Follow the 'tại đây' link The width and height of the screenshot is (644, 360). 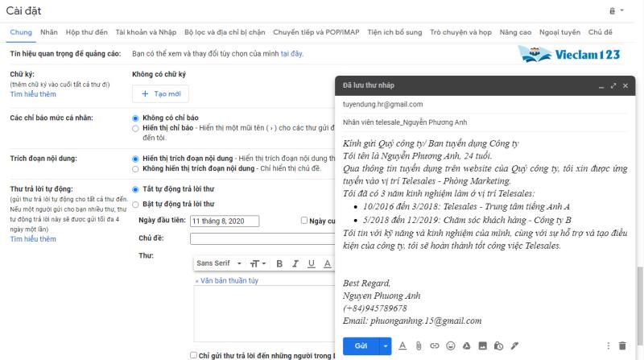pos(291,53)
